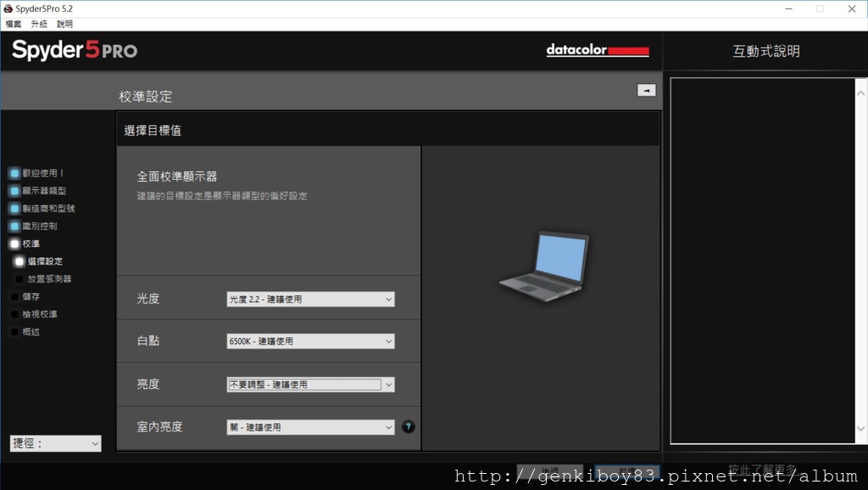Click the 前進 next button
This screenshot has height=490, width=868.
[627, 470]
